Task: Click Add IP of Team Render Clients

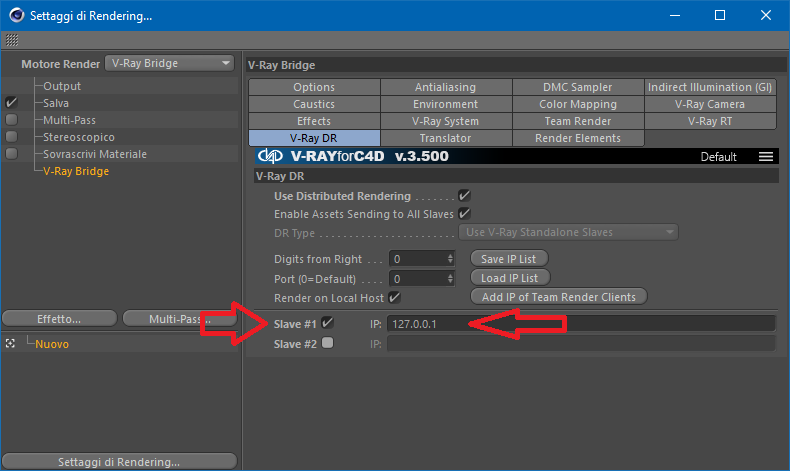Action: 559,297
